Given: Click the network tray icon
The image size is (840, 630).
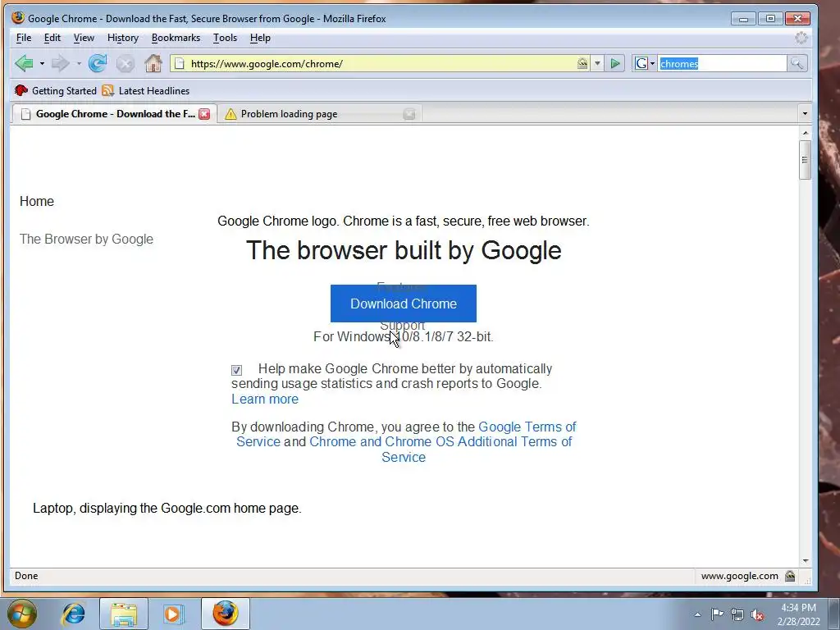Looking at the screenshot, I should (737, 614).
